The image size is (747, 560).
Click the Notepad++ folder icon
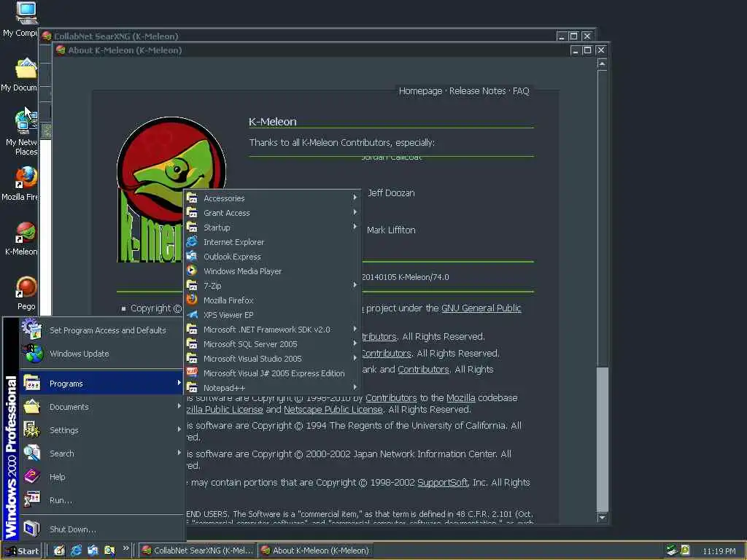pos(192,388)
